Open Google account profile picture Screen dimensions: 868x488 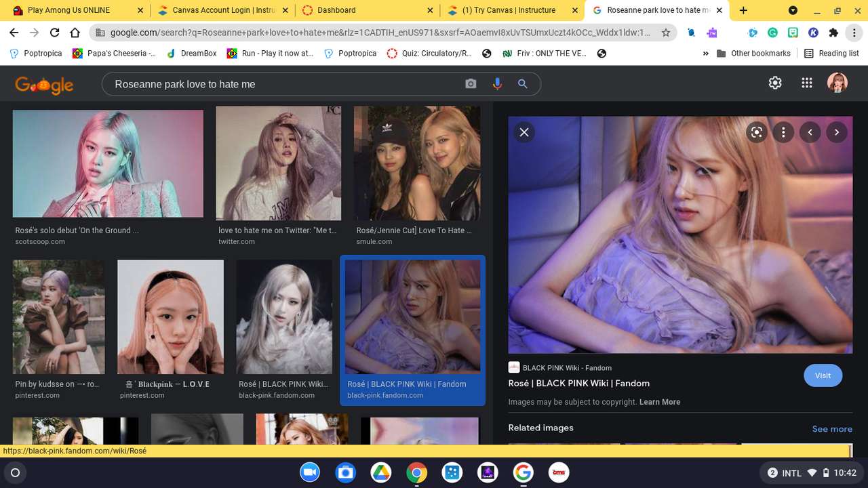[837, 83]
